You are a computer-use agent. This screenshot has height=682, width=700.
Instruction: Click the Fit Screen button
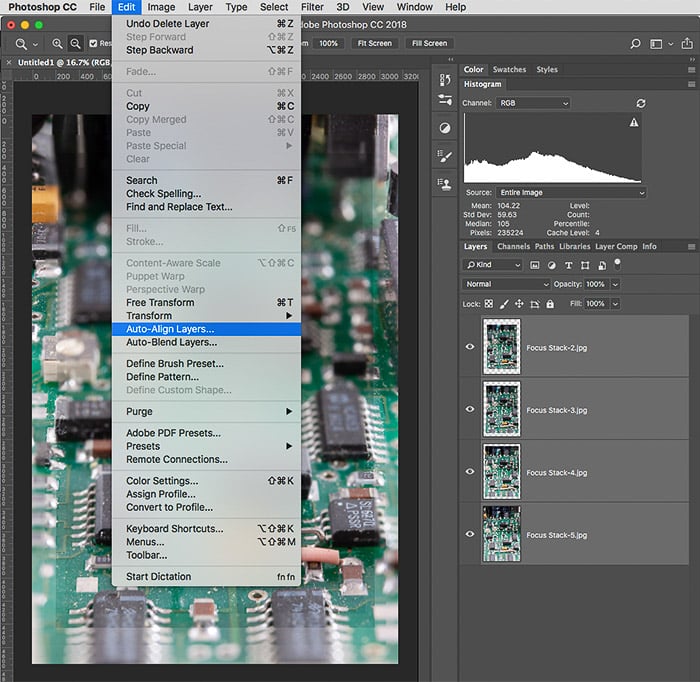click(x=375, y=43)
